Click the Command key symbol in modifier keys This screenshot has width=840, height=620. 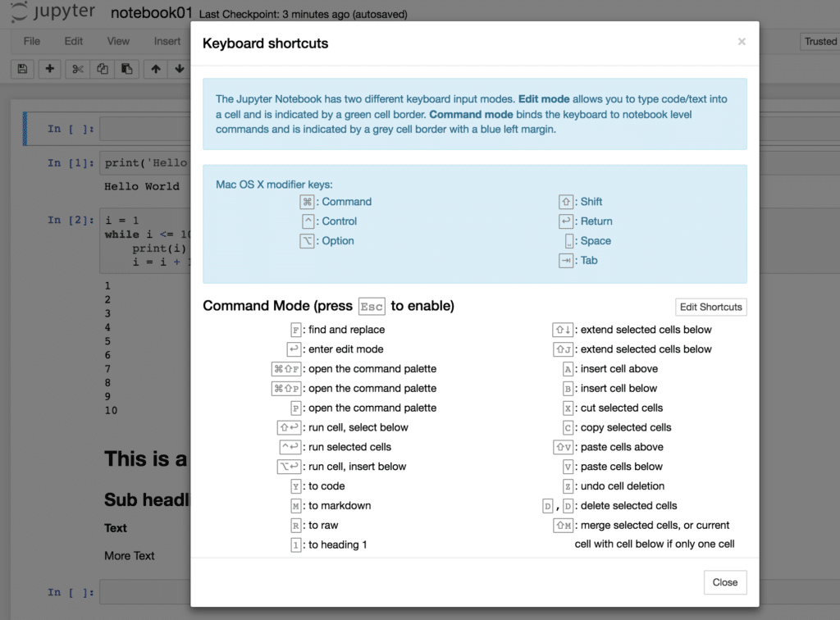pos(307,202)
